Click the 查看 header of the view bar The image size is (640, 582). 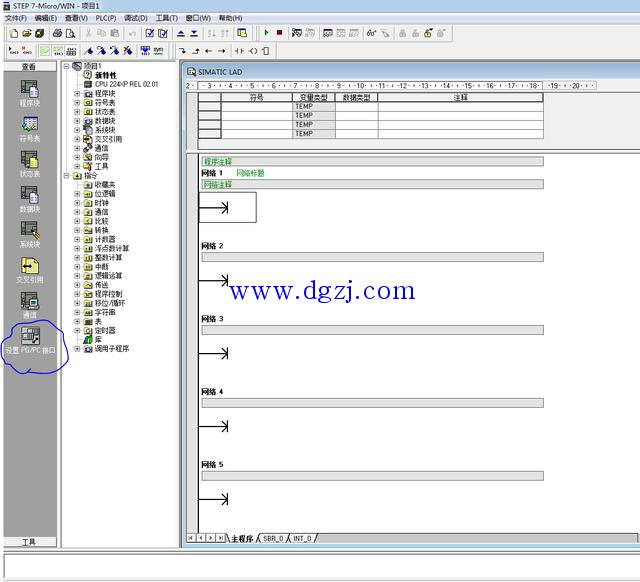pos(29,67)
